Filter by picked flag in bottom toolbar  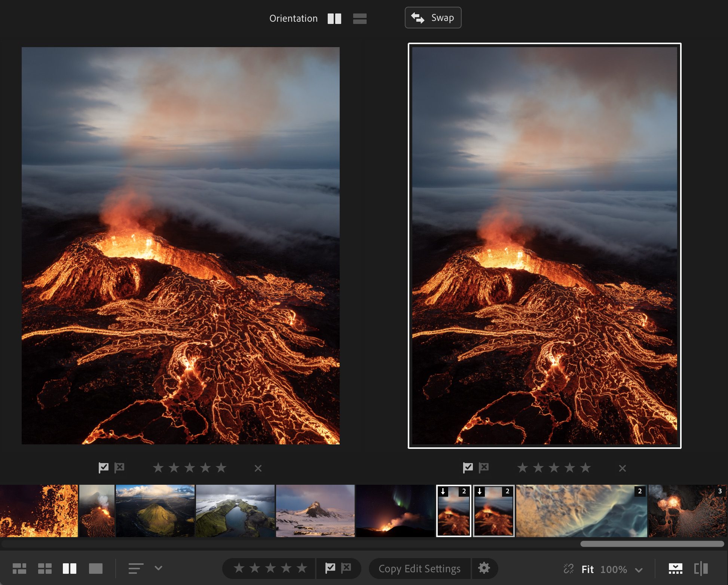329,569
